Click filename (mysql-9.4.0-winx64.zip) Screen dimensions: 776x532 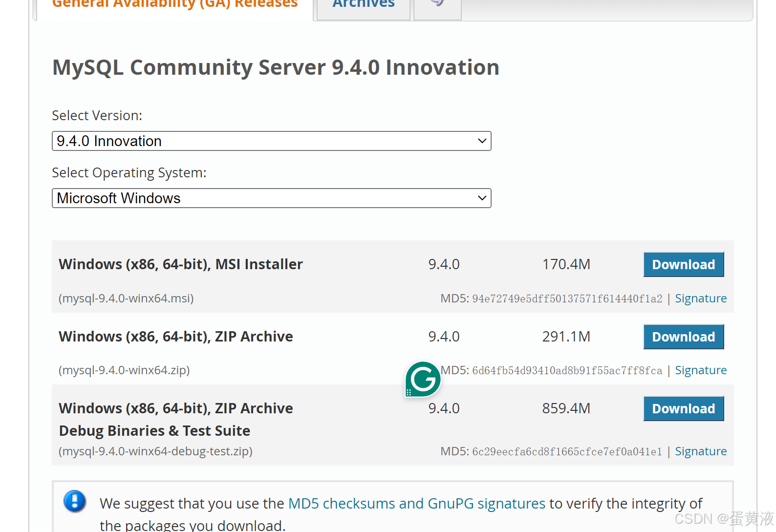pos(124,370)
